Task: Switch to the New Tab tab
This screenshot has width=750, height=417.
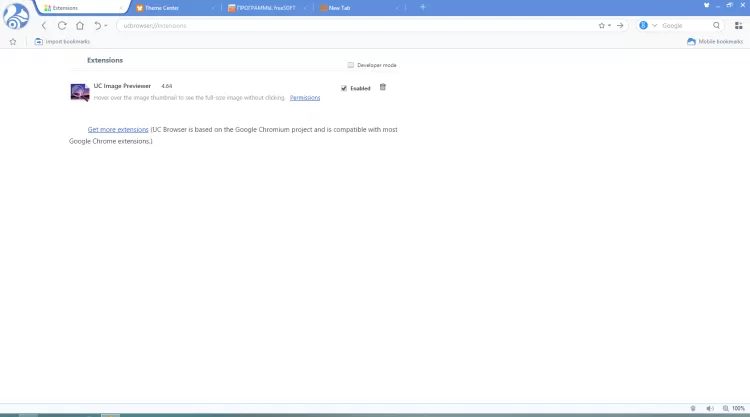Action: [x=358, y=8]
